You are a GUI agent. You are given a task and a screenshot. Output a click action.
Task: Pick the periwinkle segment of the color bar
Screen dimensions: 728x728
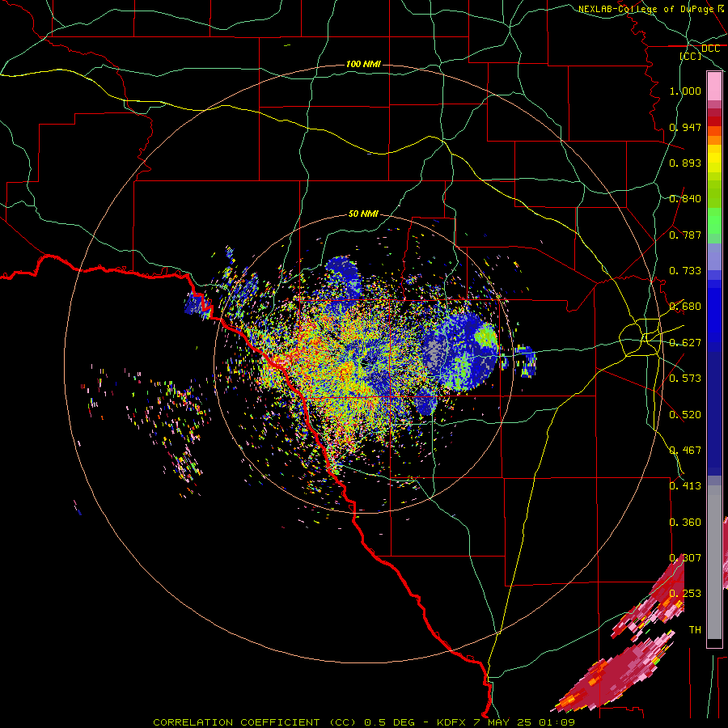714,257
